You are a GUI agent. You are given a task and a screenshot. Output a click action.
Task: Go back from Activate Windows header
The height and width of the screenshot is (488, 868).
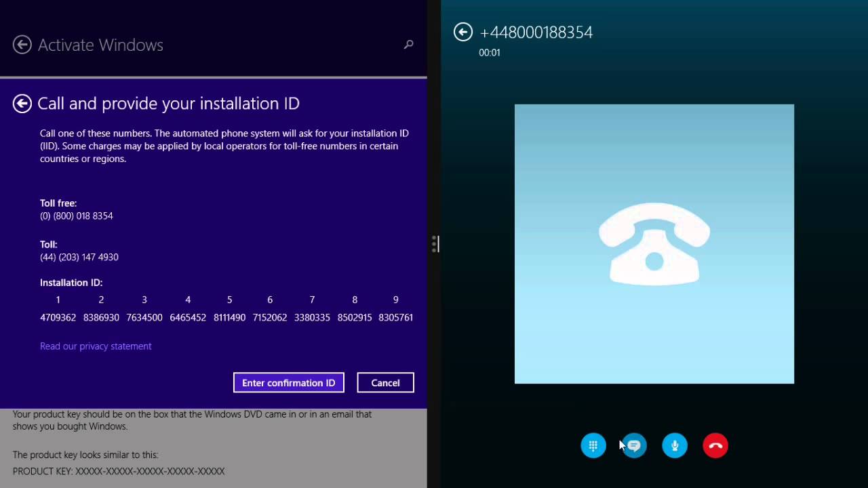pos(22,45)
